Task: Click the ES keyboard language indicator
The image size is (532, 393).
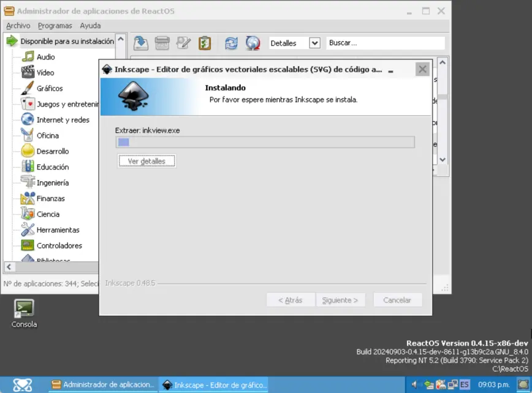Action: [465, 384]
